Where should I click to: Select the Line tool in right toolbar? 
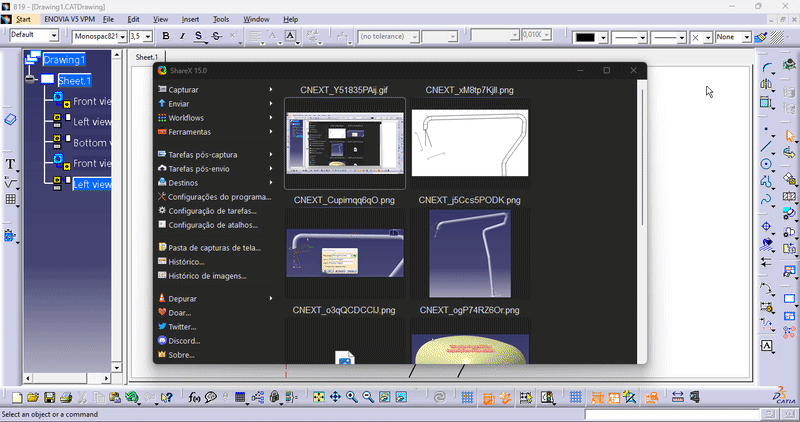(x=766, y=147)
